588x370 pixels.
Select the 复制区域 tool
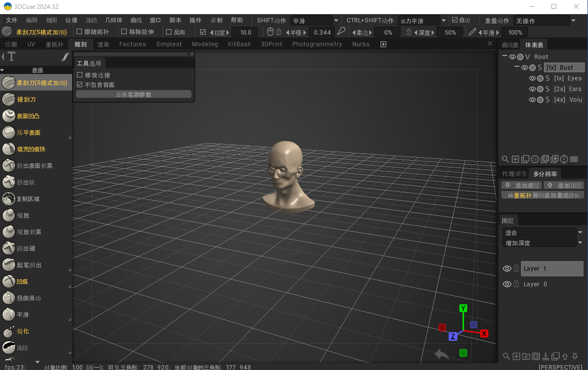pos(36,199)
